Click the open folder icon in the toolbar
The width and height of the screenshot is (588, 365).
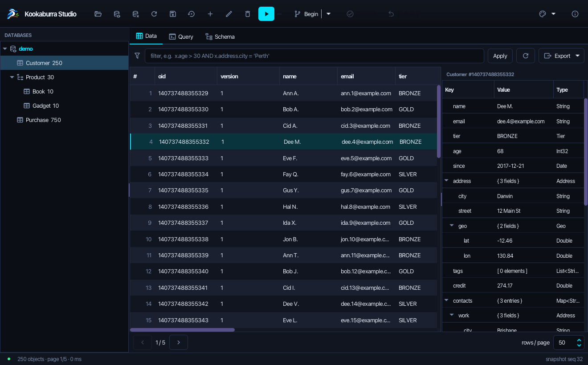coord(98,14)
